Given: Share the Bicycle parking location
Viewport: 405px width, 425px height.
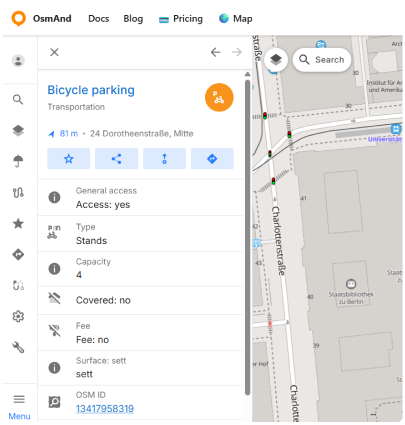Looking at the screenshot, I should pos(116,159).
